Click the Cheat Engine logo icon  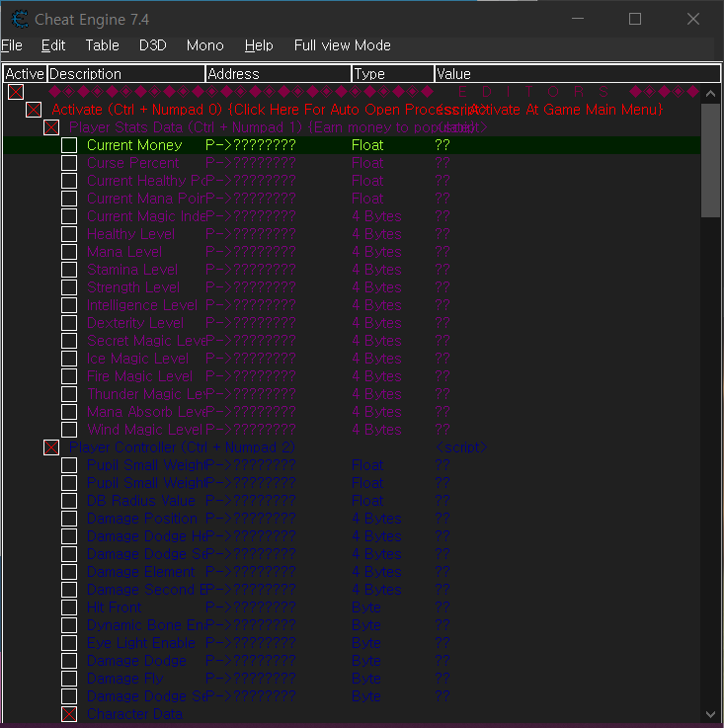(20, 19)
